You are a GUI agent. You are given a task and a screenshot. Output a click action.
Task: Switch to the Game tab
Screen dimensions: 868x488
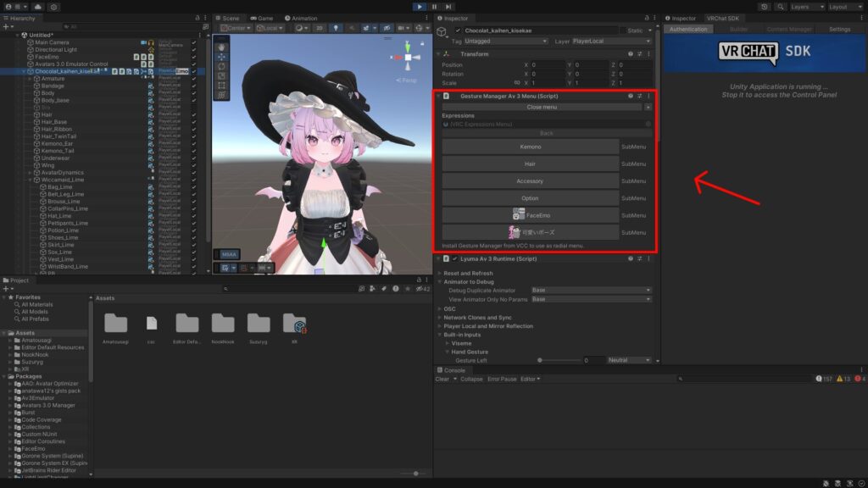[x=262, y=18]
